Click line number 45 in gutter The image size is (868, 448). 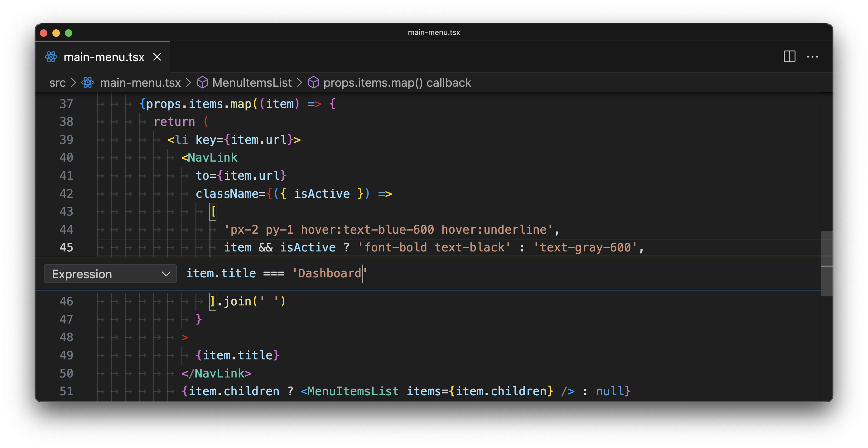click(66, 247)
